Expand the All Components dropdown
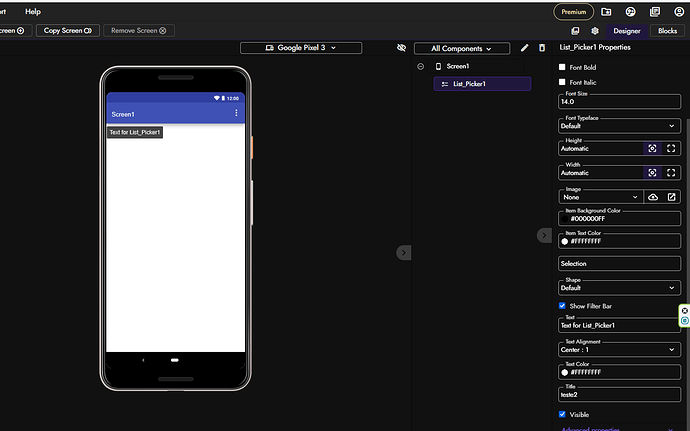 463,48
